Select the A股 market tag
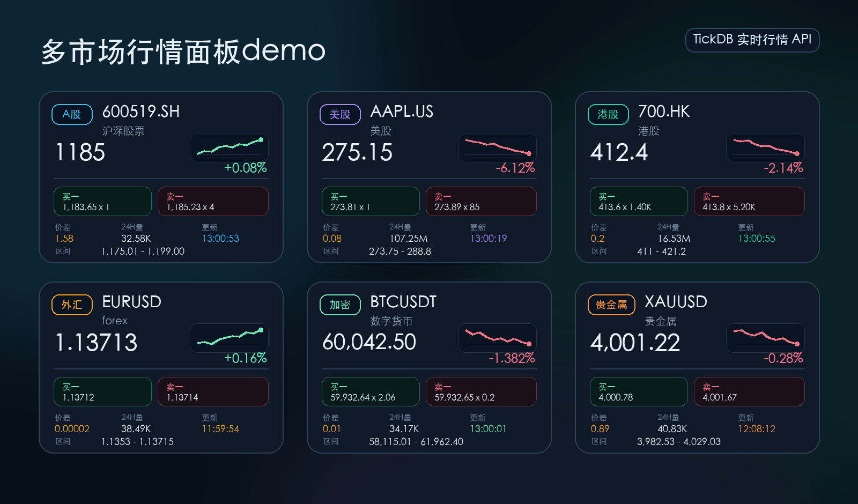 pyautogui.click(x=72, y=114)
